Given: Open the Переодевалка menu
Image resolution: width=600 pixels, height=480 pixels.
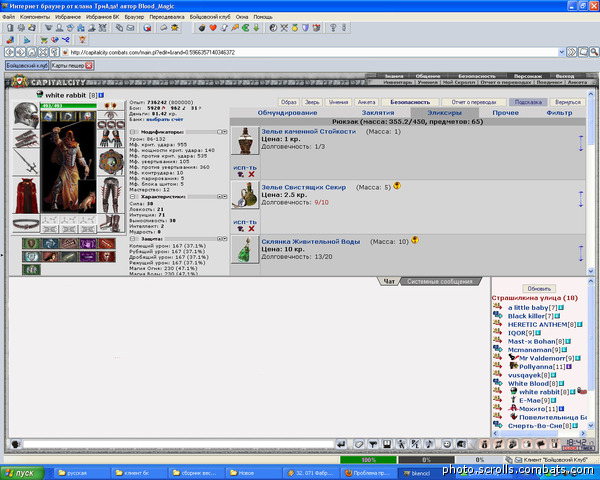Looking at the screenshot, I should (167, 17).
